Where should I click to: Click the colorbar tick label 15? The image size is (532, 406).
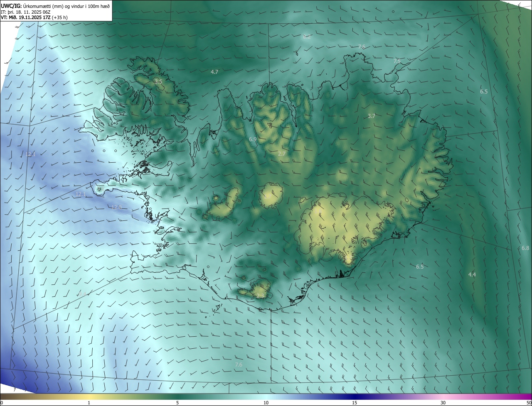(x=355, y=403)
